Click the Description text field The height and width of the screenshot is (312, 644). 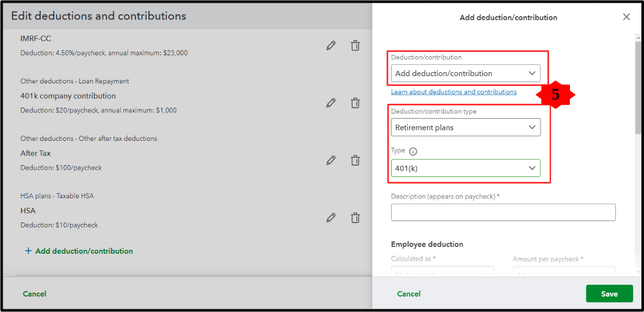(x=503, y=212)
